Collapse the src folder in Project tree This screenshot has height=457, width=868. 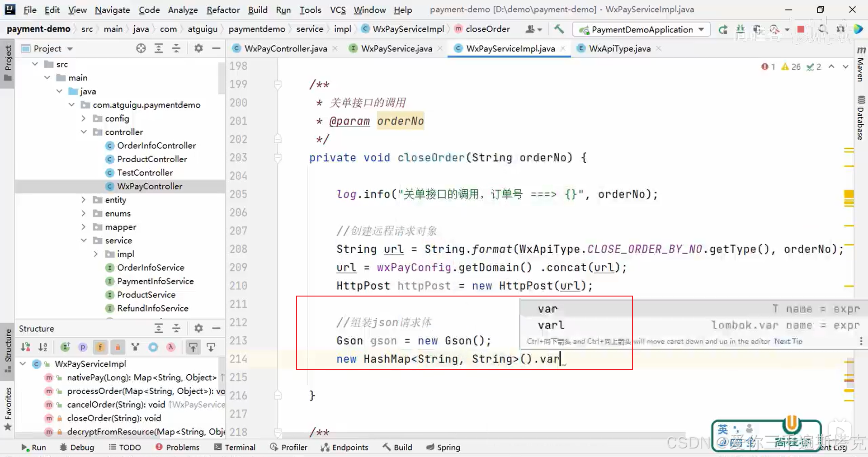[35, 64]
